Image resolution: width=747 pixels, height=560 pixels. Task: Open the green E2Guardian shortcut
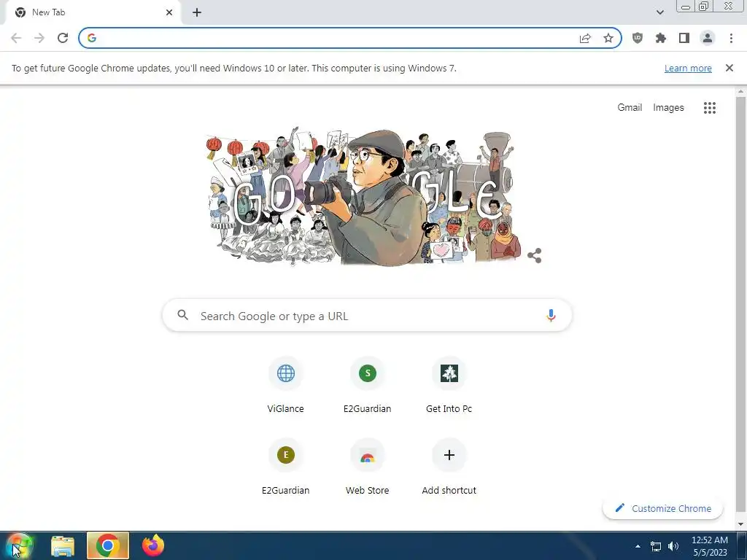tap(368, 386)
